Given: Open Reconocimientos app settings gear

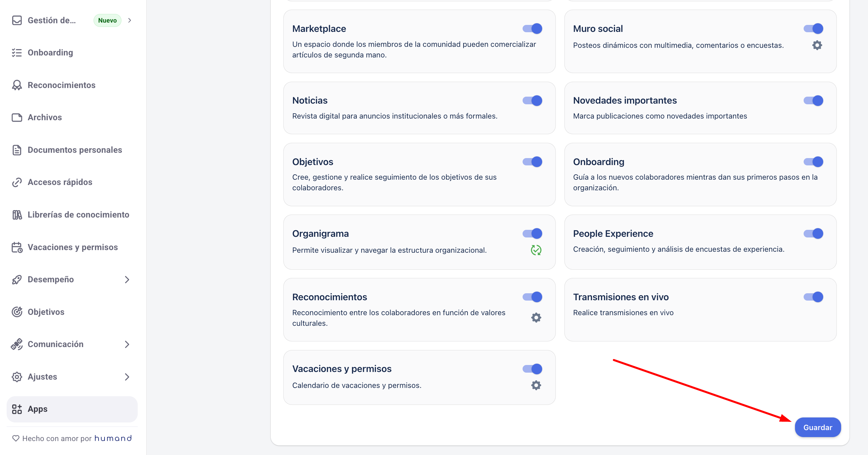Looking at the screenshot, I should pyautogui.click(x=536, y=318).
